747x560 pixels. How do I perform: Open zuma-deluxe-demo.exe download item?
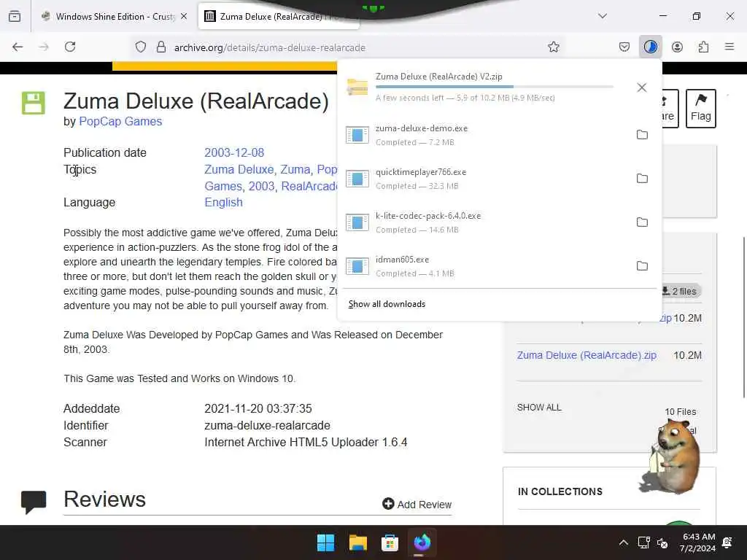coord(484,135)
